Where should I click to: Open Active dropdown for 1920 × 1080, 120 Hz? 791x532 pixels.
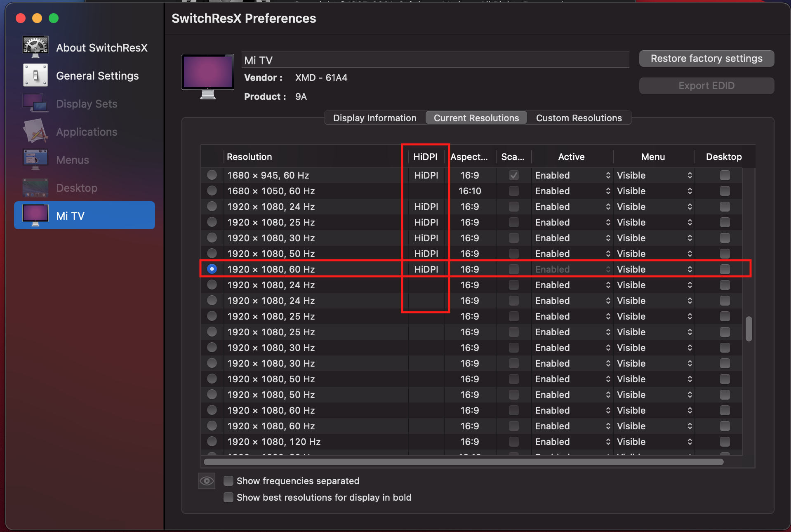[x=572, y=442]
